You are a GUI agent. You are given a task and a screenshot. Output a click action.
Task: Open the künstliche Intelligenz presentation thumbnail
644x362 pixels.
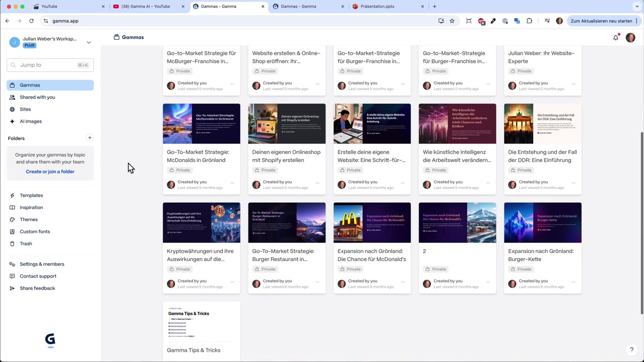point(457,124)
